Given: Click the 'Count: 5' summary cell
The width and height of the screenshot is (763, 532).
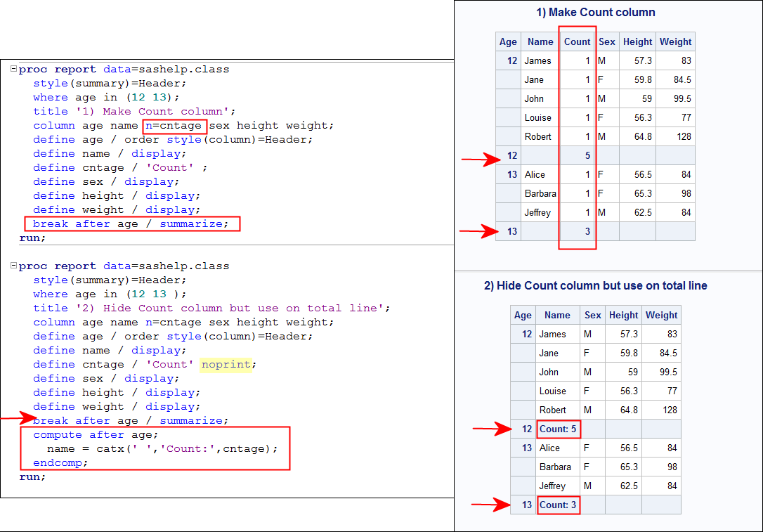Looking at the screenshot, I should point(558,429).
